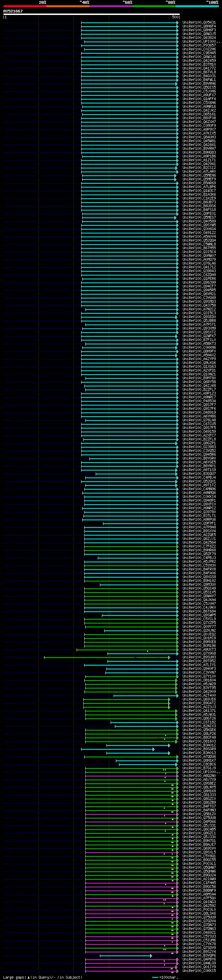Click the white query sequence bar
The image size is (222, 980).
(x=92, y=14)
